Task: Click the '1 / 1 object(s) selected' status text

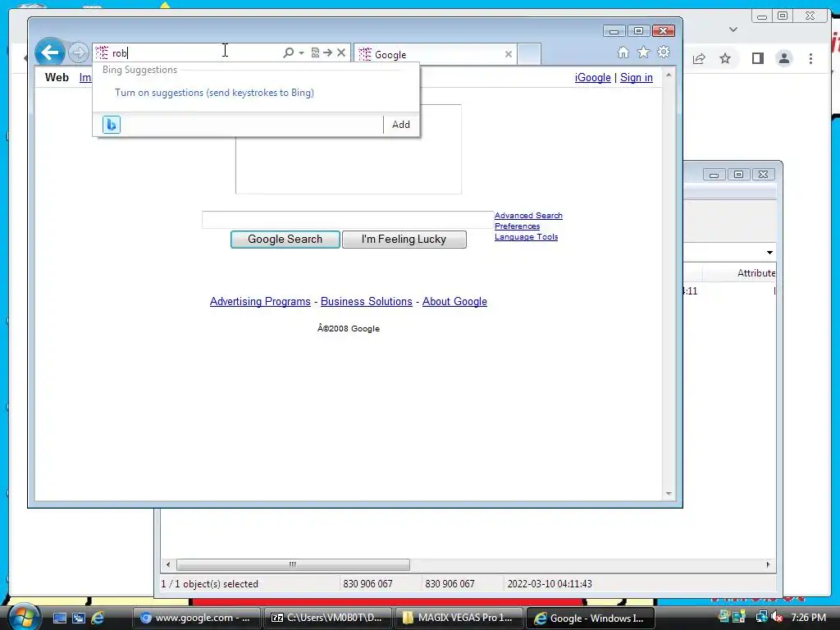Action: (209, 584)
